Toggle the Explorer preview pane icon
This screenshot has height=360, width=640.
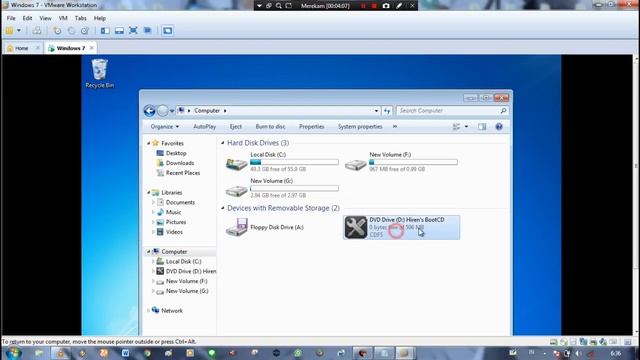click(x=482, y=127)
